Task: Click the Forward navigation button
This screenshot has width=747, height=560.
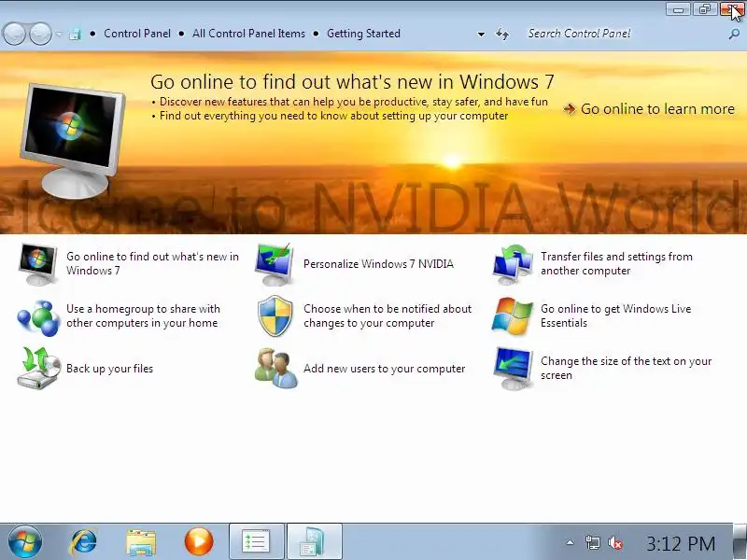Action: (40, 34)
